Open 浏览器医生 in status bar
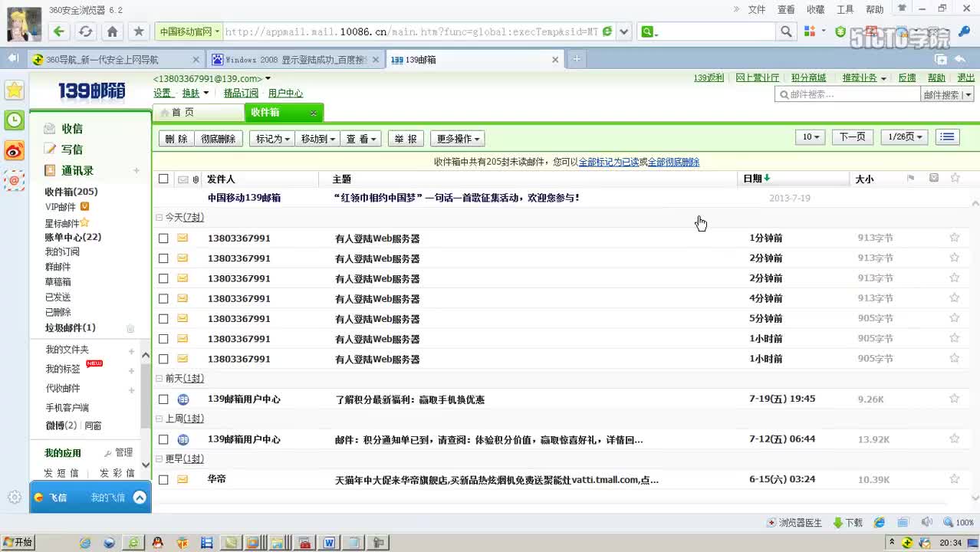 coord(794,523)
